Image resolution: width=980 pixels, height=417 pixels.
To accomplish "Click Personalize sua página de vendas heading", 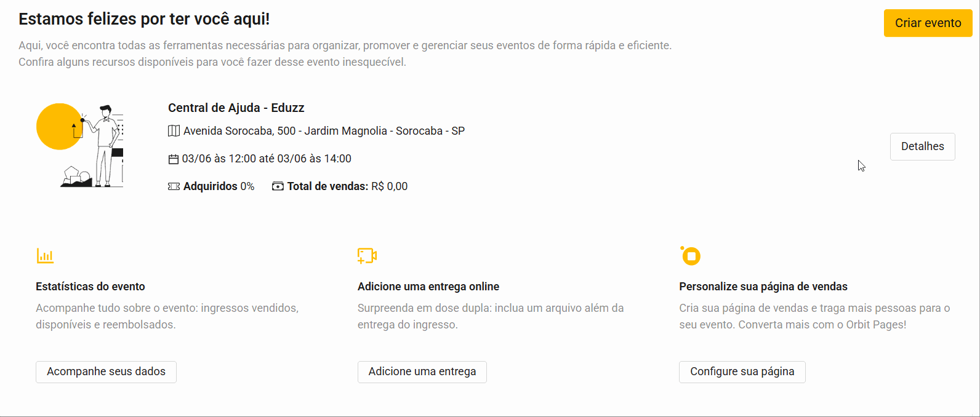I will pos(763,287).
